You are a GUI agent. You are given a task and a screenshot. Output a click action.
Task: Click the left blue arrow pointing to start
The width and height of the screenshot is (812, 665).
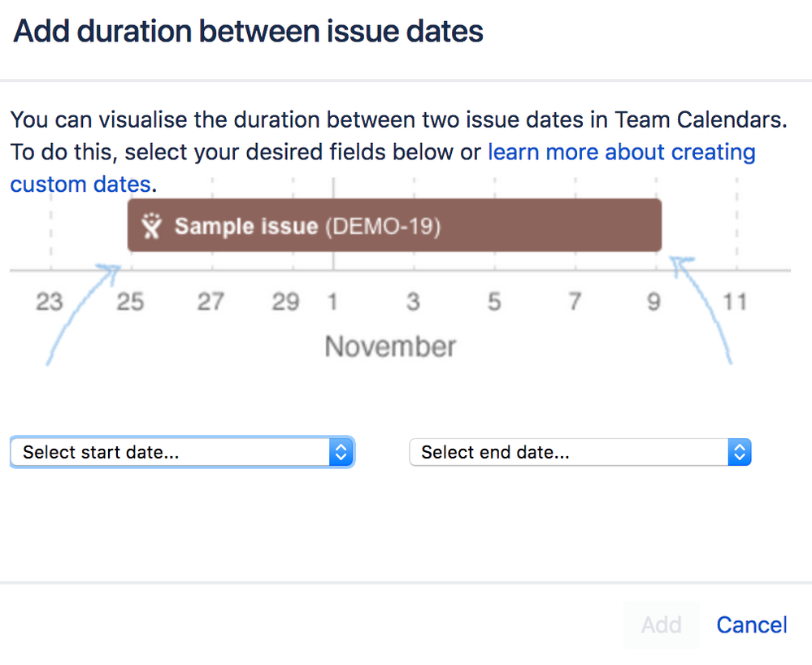83,314
